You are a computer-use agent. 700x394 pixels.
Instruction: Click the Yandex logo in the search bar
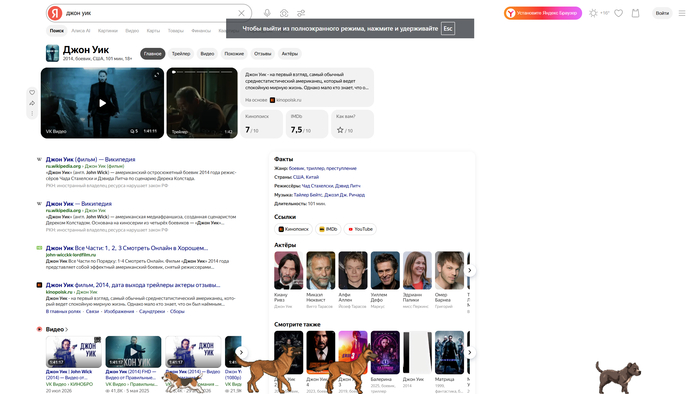pyautogui.click(x=55, y=13)
